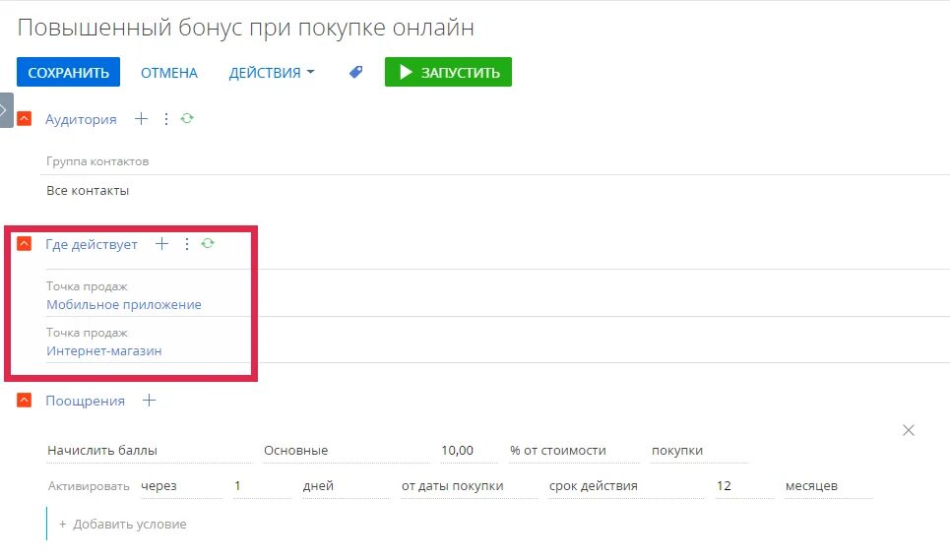
Task: Click the 12 validity number field
Action: [744, 486]
